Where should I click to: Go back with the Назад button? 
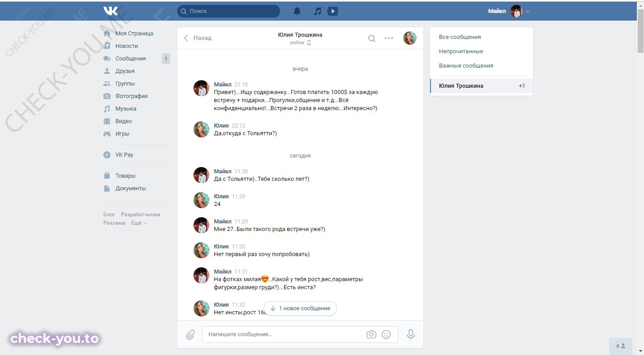point(197,38)
